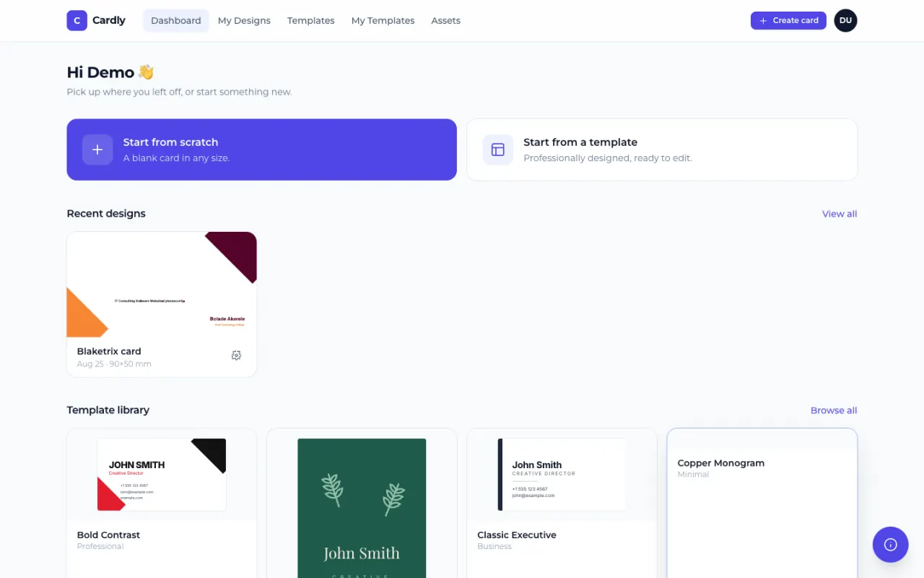Click 'A blank card in any size.' text
The height and width of the screenshot is (578, 924).
(176, 158)
